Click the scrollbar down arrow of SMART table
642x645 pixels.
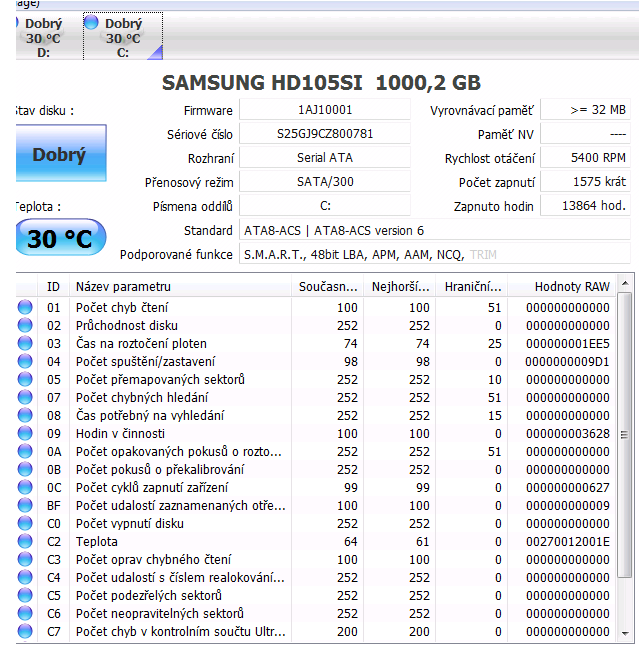625,633
